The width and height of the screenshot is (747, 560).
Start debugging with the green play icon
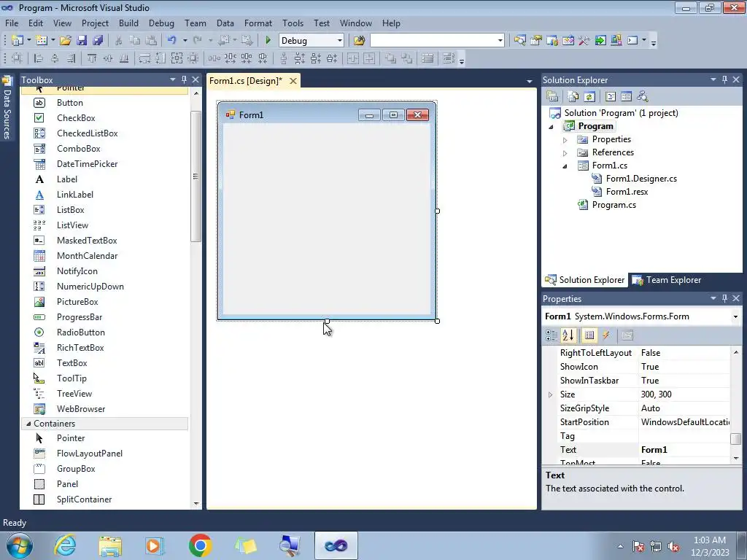click(x=268, y=41)
